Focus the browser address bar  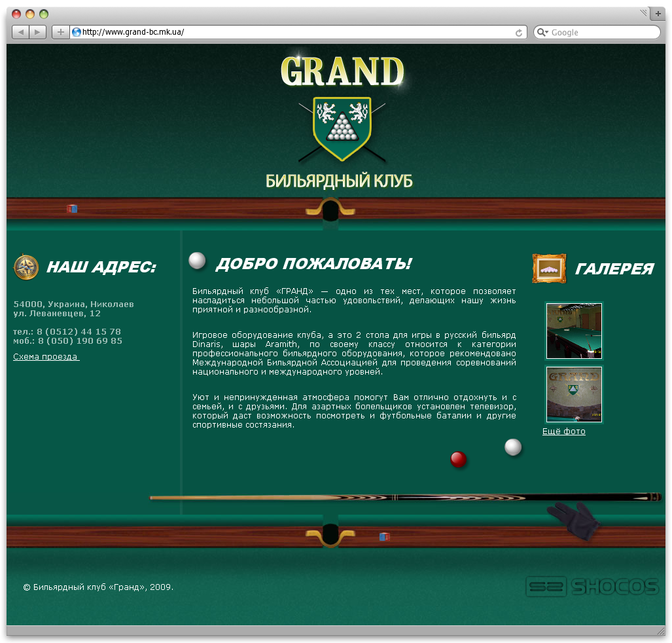point(294,32)
